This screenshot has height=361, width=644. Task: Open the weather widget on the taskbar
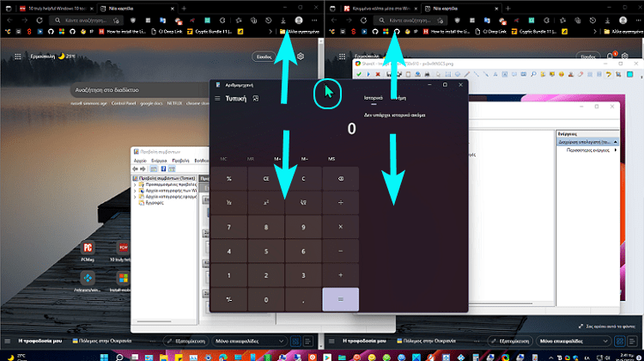click(17, 357)
